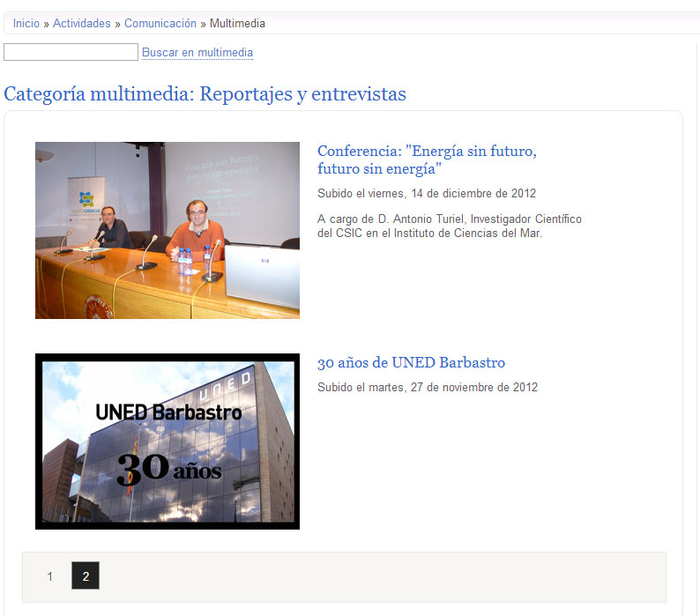Go to the Inicio breadcrumb link
This screenshot has height=616, width=700.
[26, 23]
